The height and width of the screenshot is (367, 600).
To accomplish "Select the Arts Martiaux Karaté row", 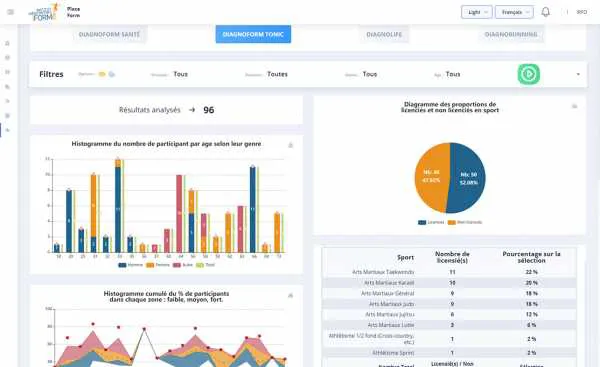I will tap(450, 283).
